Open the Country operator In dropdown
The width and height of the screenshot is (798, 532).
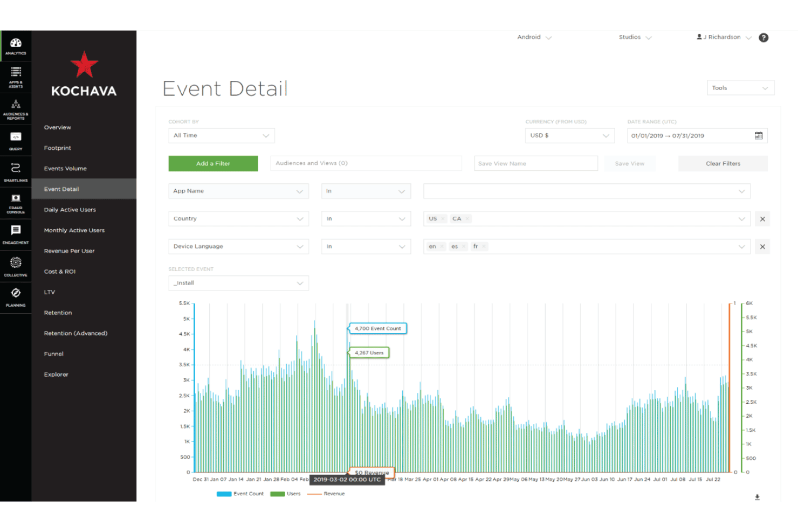coord(366,219)
